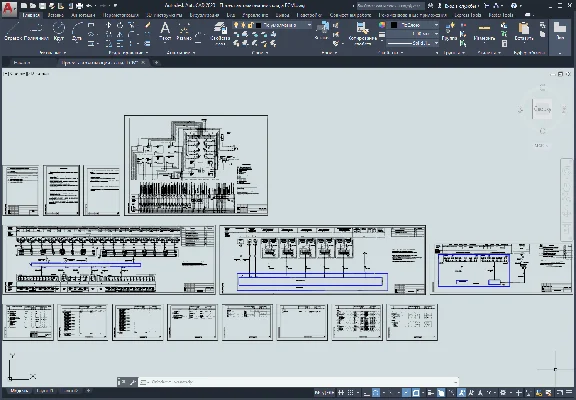Click the sign-in services button in title bar
The image size is (576, 400).
[458, 6]
